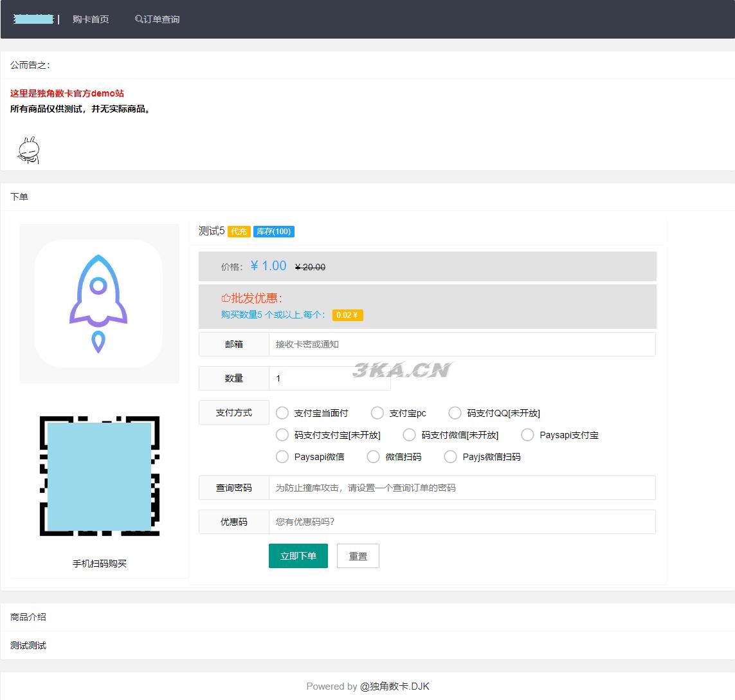The image size is (735, 700).
Task: Click the 优惠码 coupon code field
Action: (x=462, y=522)
